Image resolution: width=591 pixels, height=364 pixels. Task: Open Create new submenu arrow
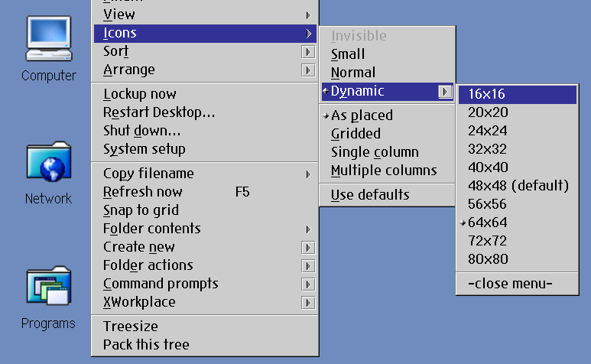tap(308, 247)
